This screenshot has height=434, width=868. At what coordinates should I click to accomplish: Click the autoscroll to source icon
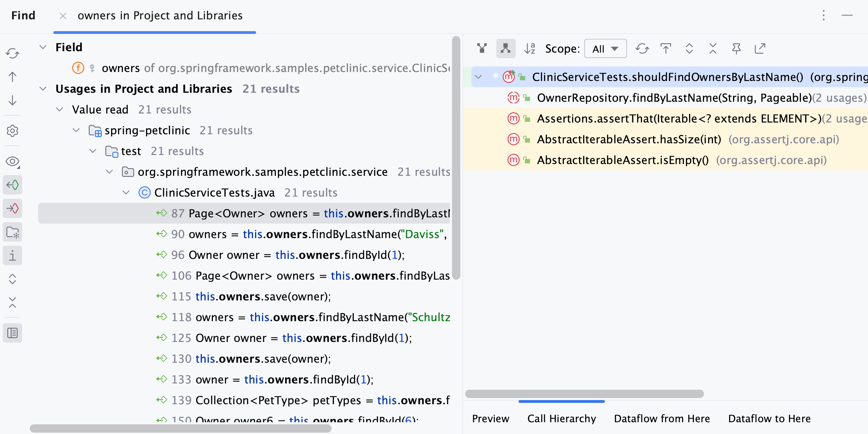coord(666,49)
